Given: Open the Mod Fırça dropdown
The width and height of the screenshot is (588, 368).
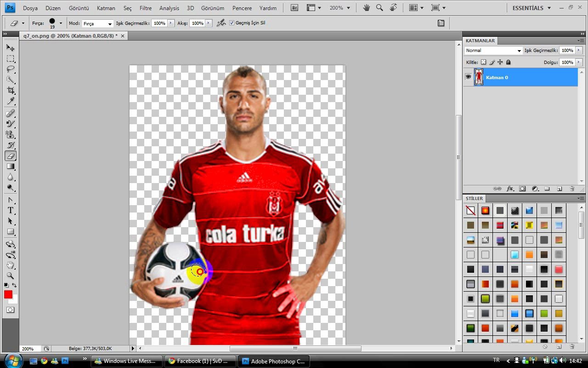Looking at the screenshot, I should pyautogui.click(x=97, y=23).
